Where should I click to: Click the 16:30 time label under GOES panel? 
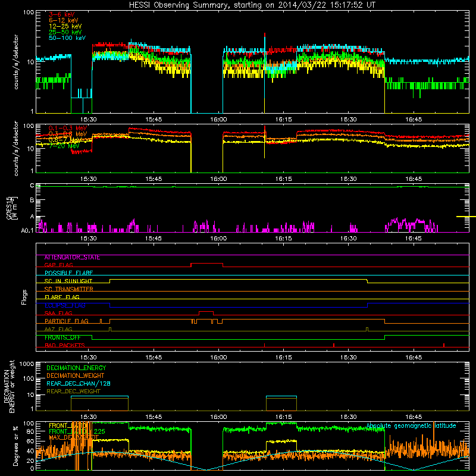349,239
